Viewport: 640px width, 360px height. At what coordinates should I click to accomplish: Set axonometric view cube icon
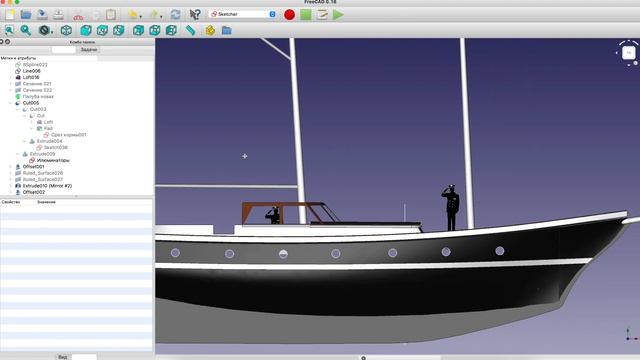[66, 30]
